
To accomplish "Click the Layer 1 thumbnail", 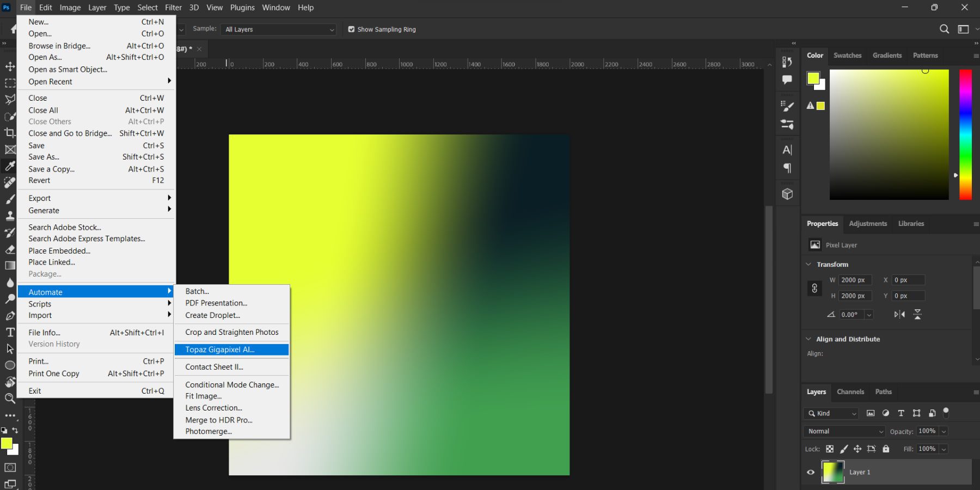I will 832,472.
